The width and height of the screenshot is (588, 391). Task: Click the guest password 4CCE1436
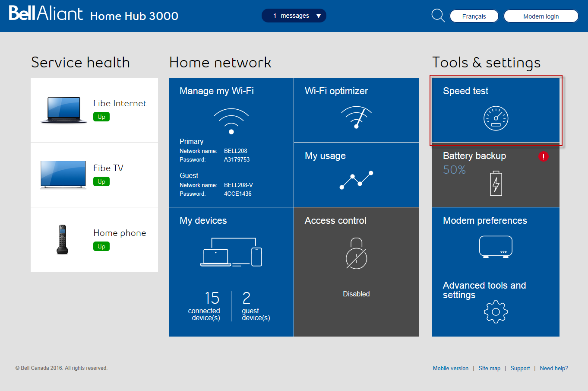click(x=237, y=194)
